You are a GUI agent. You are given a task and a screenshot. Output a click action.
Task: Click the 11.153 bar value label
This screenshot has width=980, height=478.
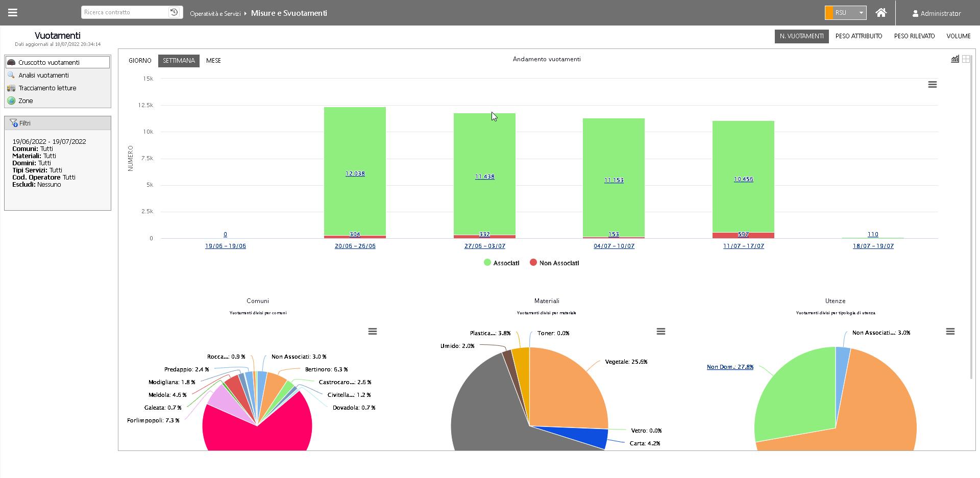(x=614, y=180)
